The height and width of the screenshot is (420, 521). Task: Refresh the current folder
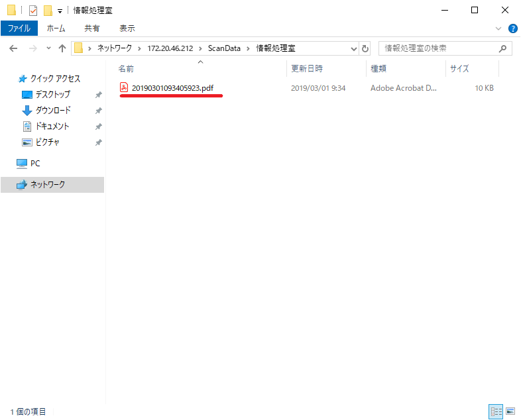tap(365, 48)
